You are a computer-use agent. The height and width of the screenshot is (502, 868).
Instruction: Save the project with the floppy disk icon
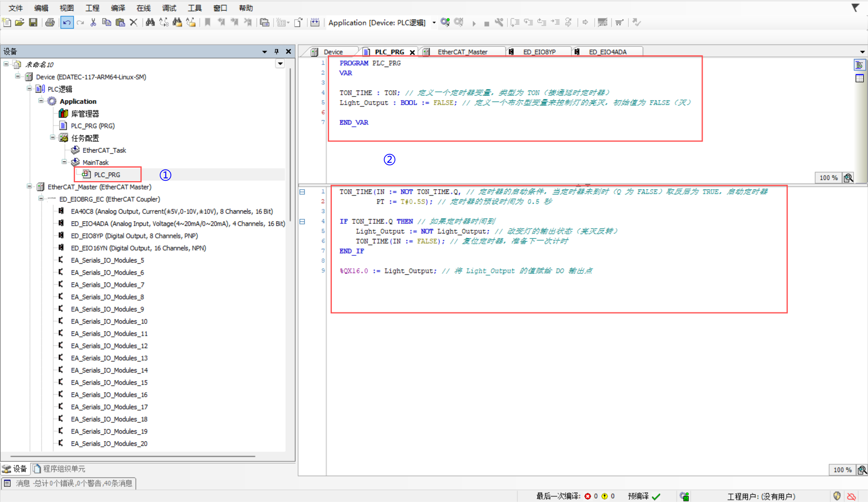click(33, 23)
